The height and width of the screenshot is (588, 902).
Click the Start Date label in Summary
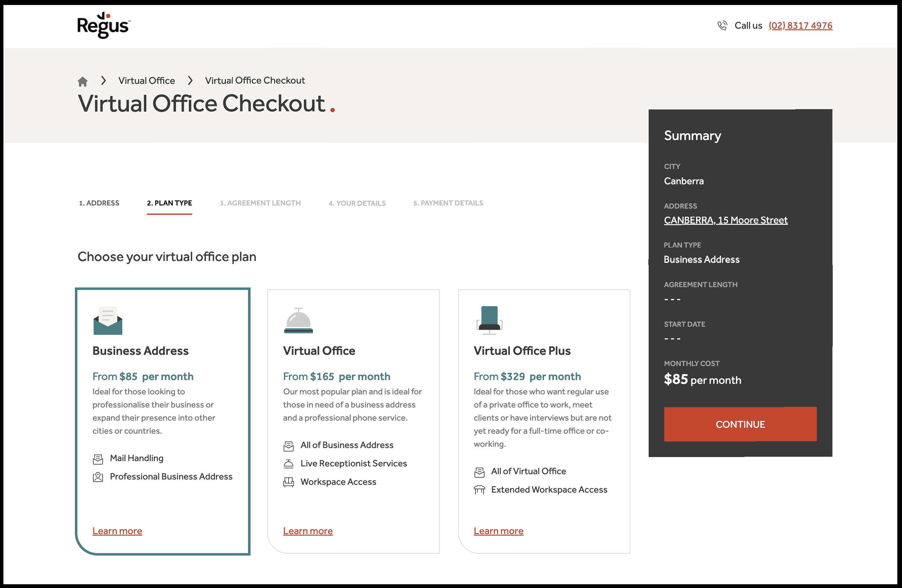coord(685,324)
